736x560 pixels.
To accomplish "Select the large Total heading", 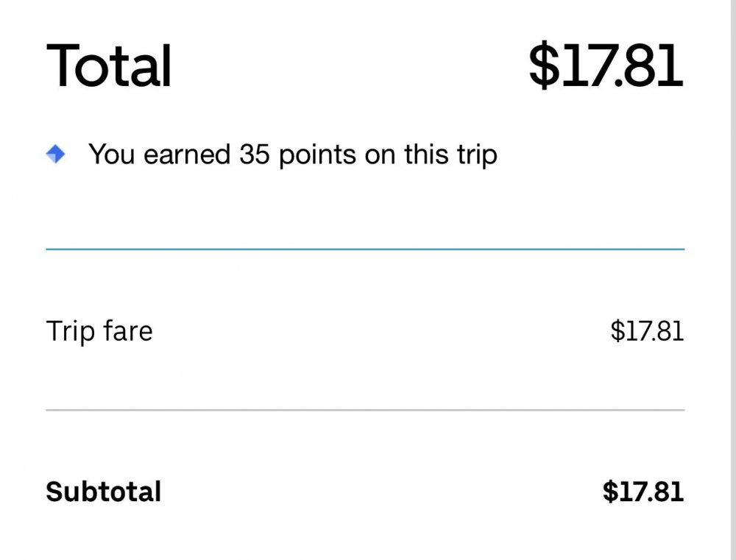I will pyautogui.click(x=109, y=65).
